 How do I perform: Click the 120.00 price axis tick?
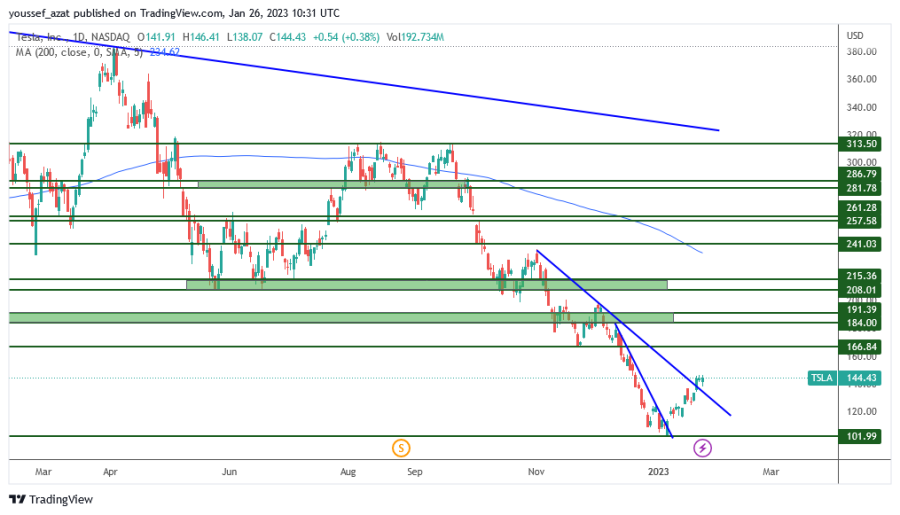(862, 412)
